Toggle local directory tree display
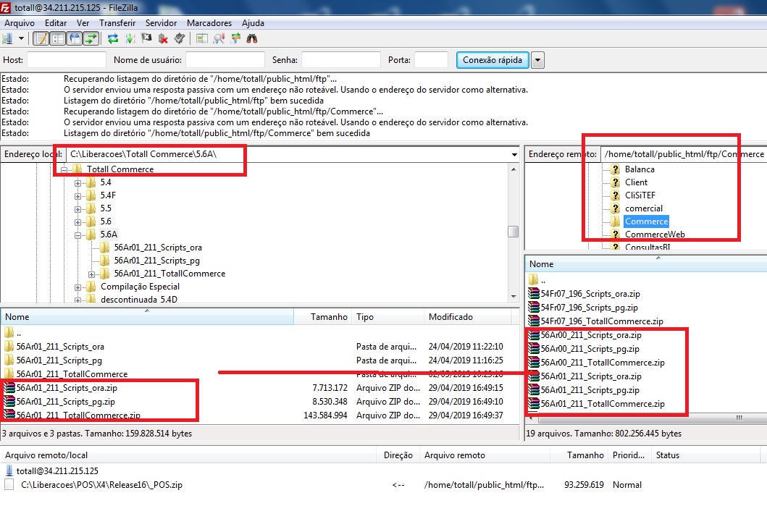This screenshot has width=767, height=532. (x=58, y=38)
